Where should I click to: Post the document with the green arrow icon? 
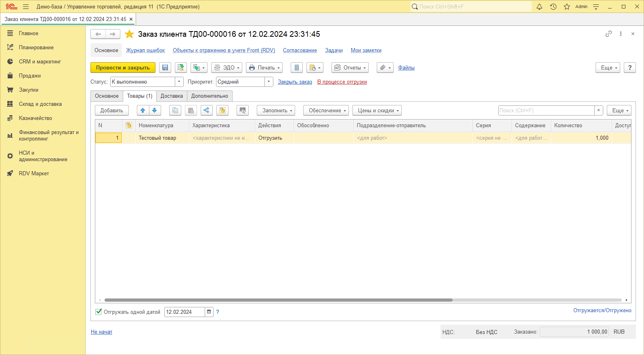tap(181, 68)
